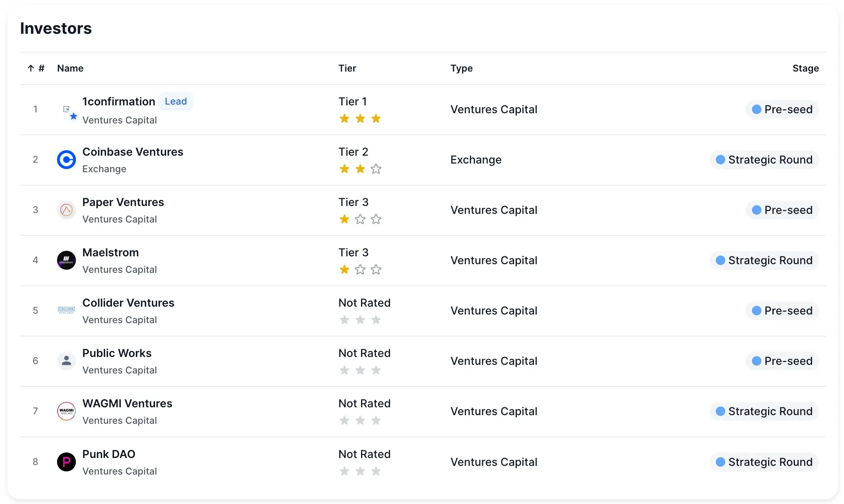Click the Name column header
Screen dimensions: 844x504
coord(70,68)
